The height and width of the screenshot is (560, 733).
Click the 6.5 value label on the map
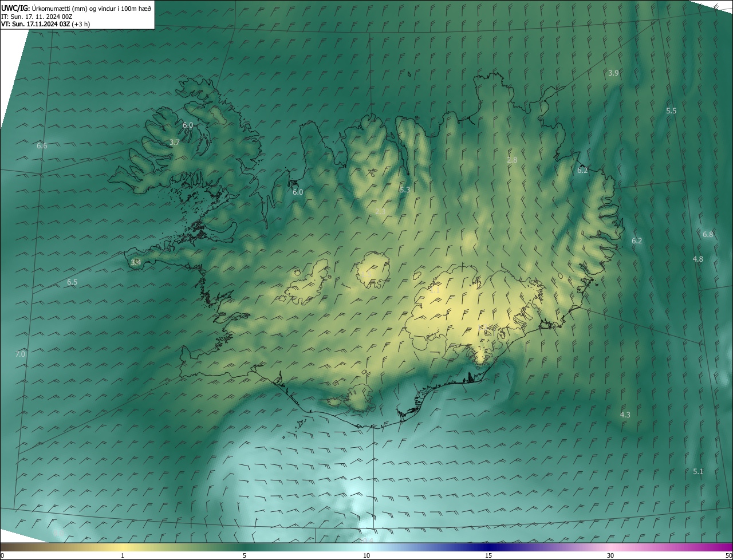[x=72, y=282]
